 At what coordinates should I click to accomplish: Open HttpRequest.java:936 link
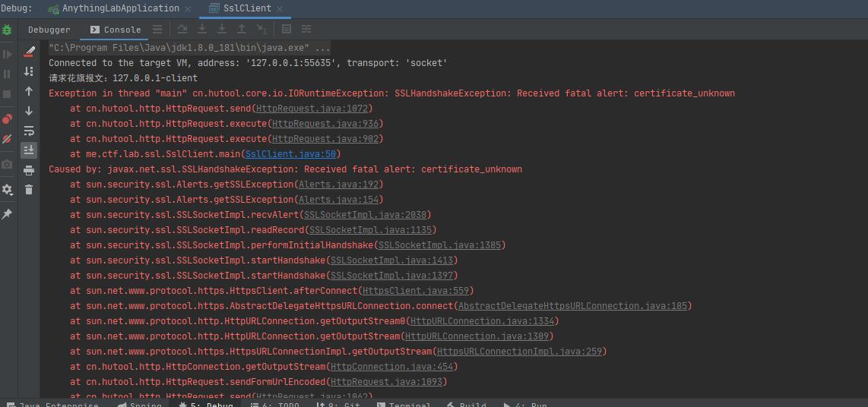point(325,123)
